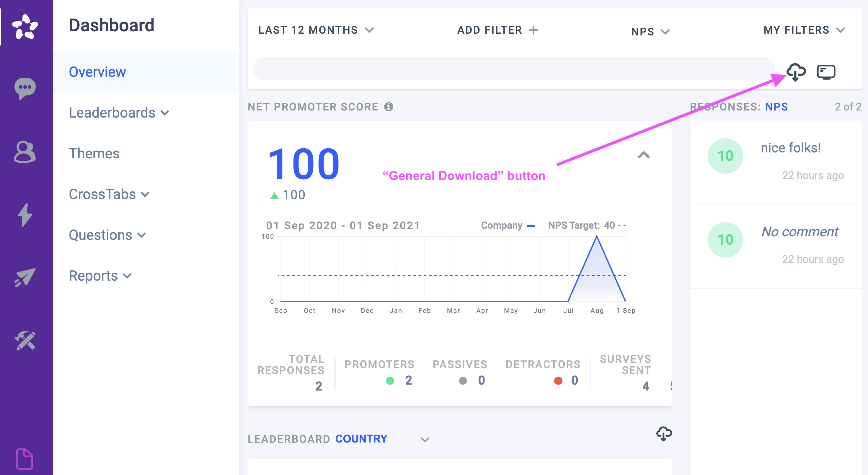The image size is (868, 475).
Task: Expand the Leaderboard Country selector chevron
Action: coord(425,439)
